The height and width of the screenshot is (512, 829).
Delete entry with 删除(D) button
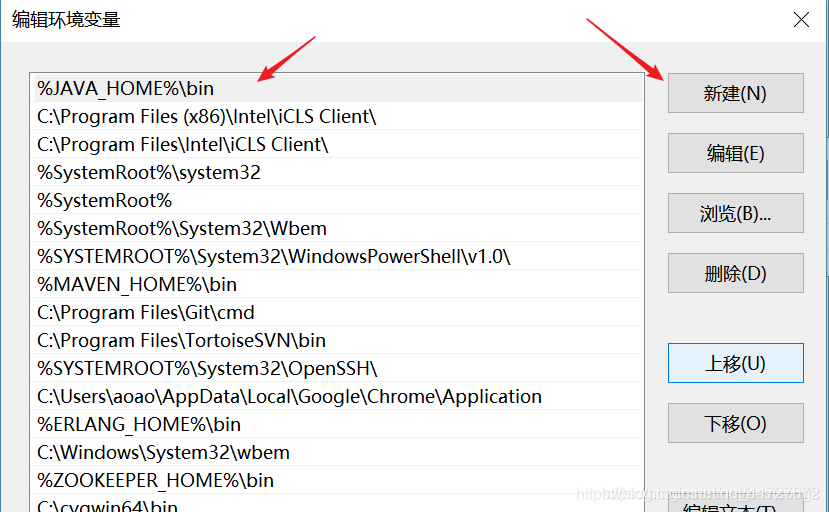(x=735, y=273)
